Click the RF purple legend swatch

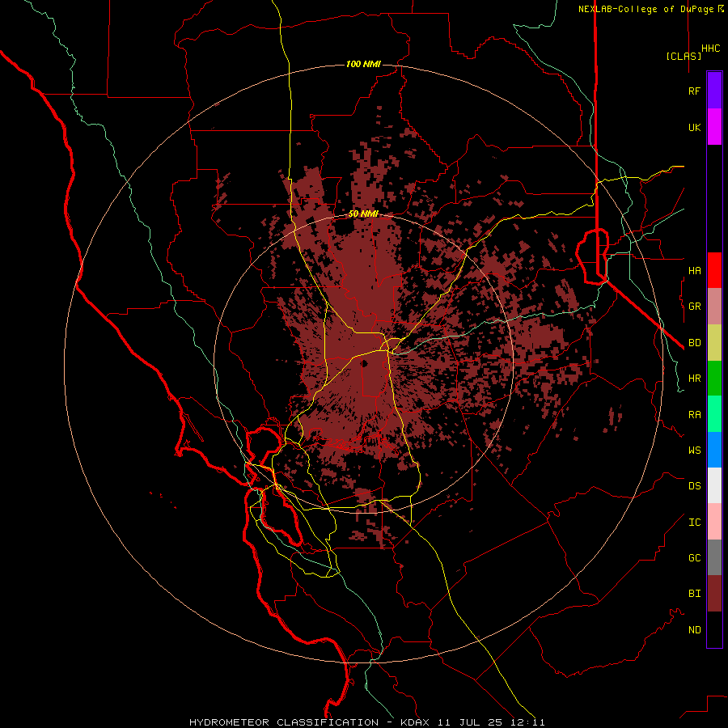(x=714, y=91)
